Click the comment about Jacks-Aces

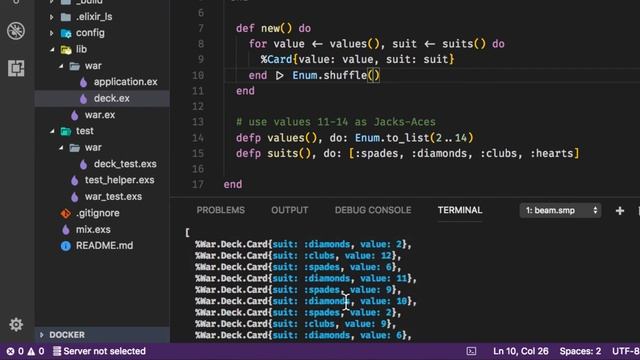click(x=336, y=122)
